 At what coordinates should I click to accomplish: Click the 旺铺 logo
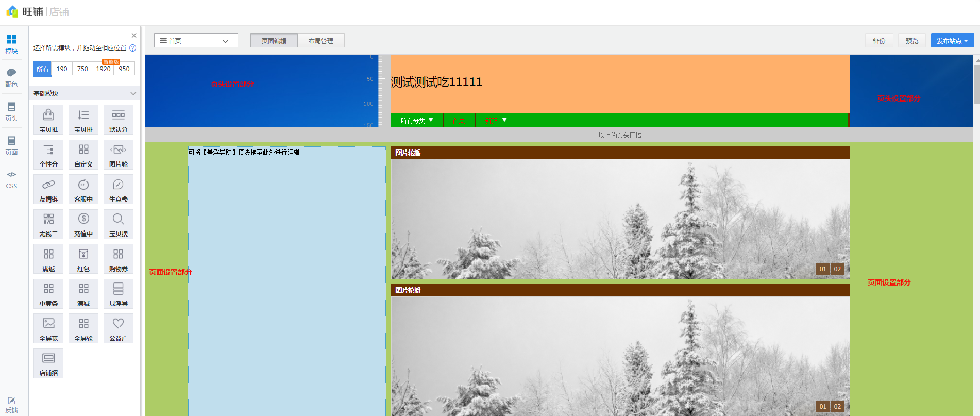25,11
